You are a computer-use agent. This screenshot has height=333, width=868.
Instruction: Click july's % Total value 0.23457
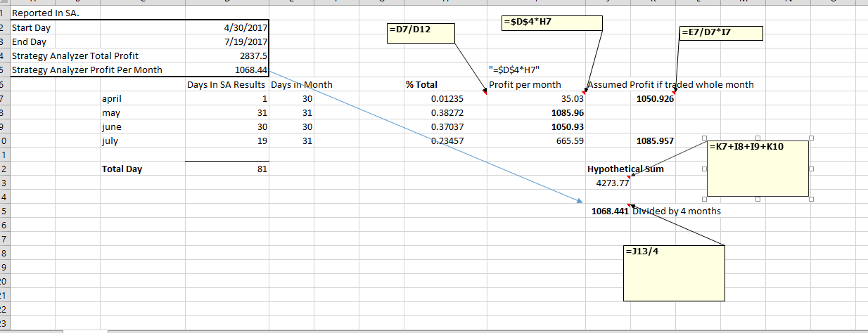point(447,141)
